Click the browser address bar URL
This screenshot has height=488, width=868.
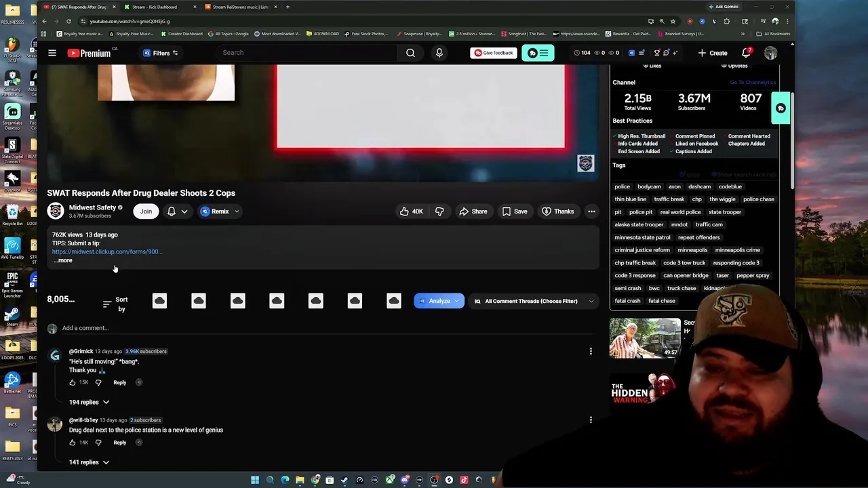130,21
